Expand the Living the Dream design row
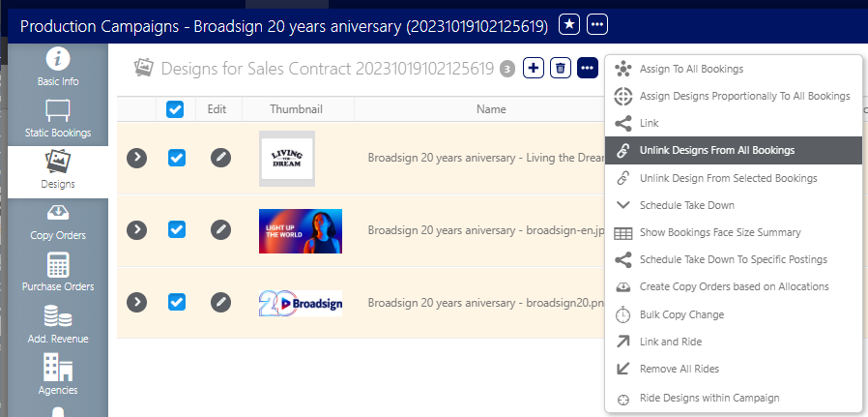This screenshot has width=868, height=417. tap(136, 159)
